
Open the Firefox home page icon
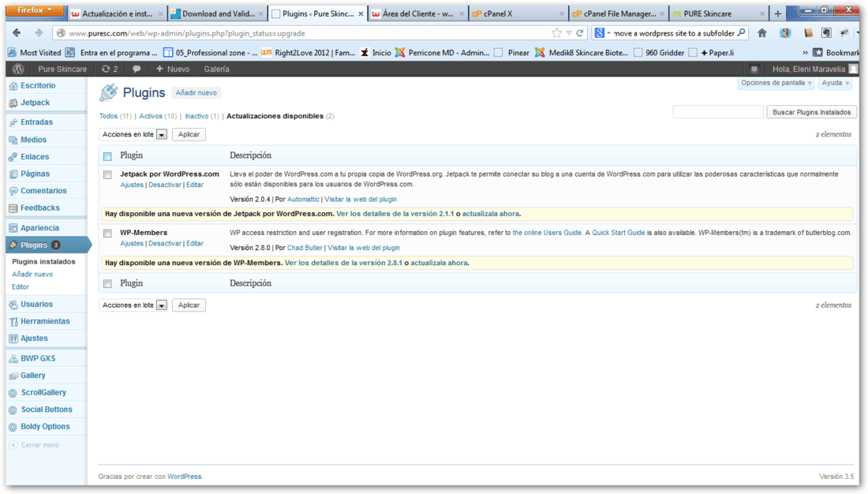[x=762, y=33]
